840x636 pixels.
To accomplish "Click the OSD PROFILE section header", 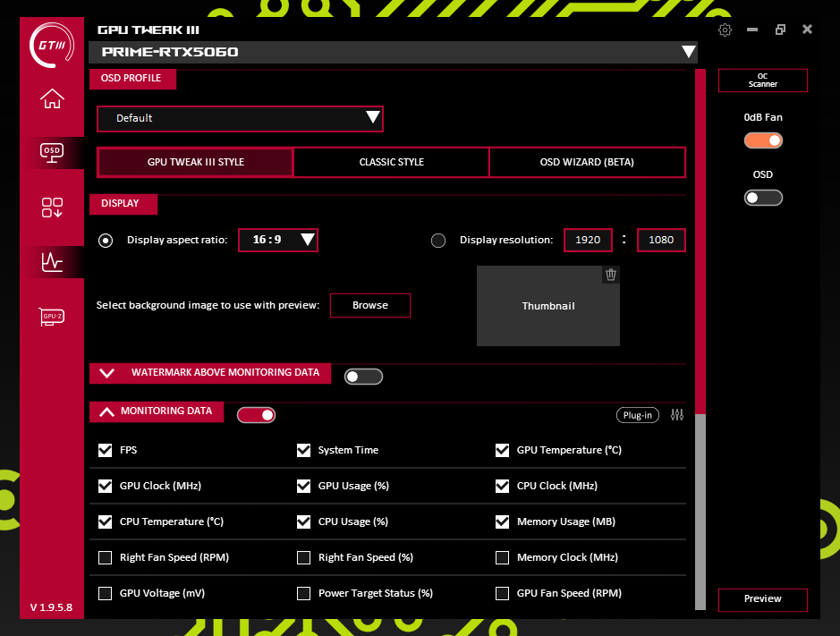I will (132, 79).
